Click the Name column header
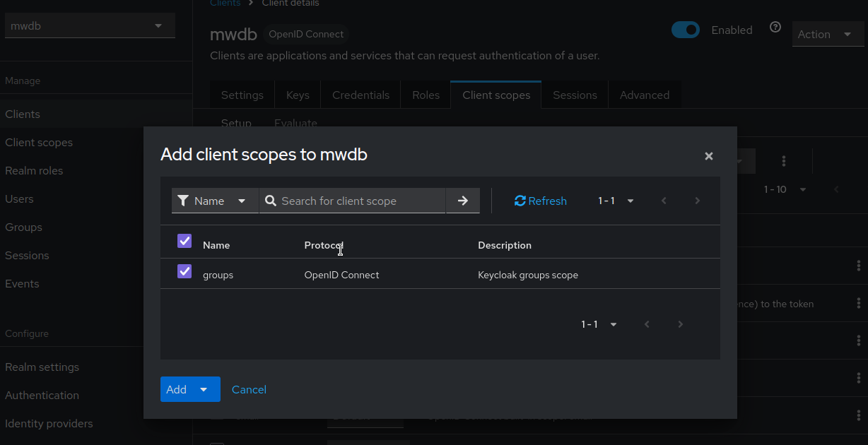 point(216,245)
